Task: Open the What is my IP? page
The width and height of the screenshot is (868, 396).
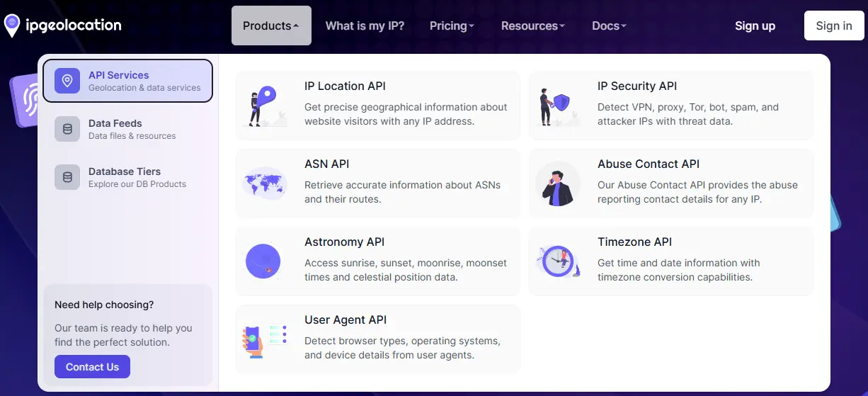Action: pos(365,26)
